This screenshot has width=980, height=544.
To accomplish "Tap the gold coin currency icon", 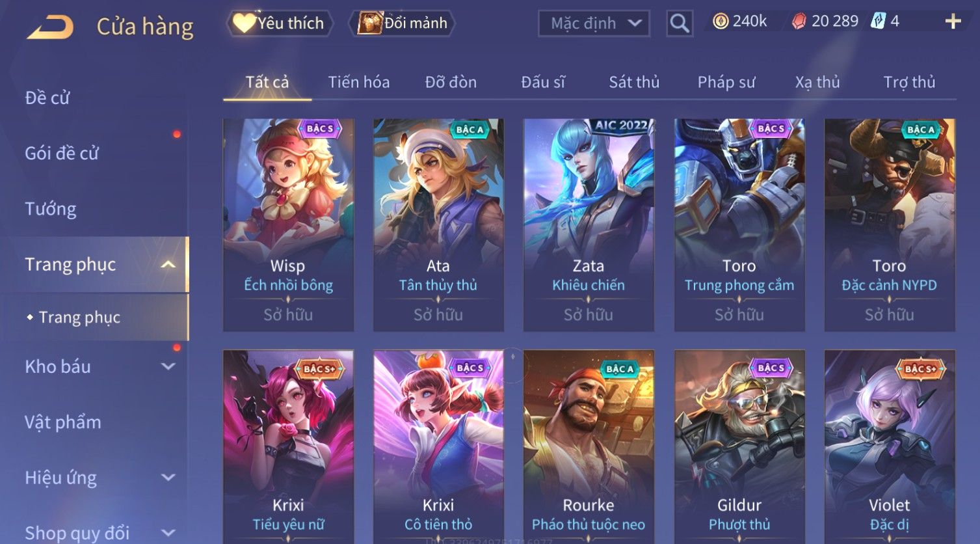I will 720,21.
